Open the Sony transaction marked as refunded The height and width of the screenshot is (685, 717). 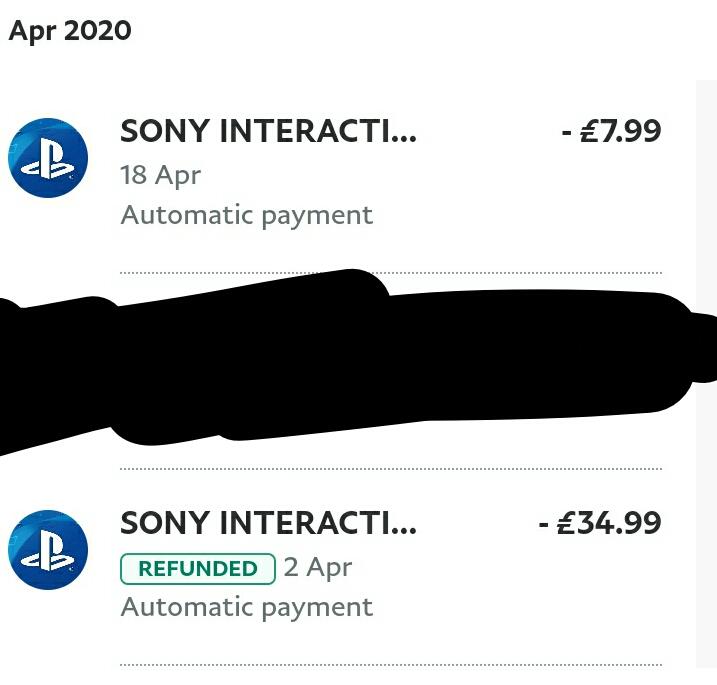pyautogui.click(x=268, y=524)
